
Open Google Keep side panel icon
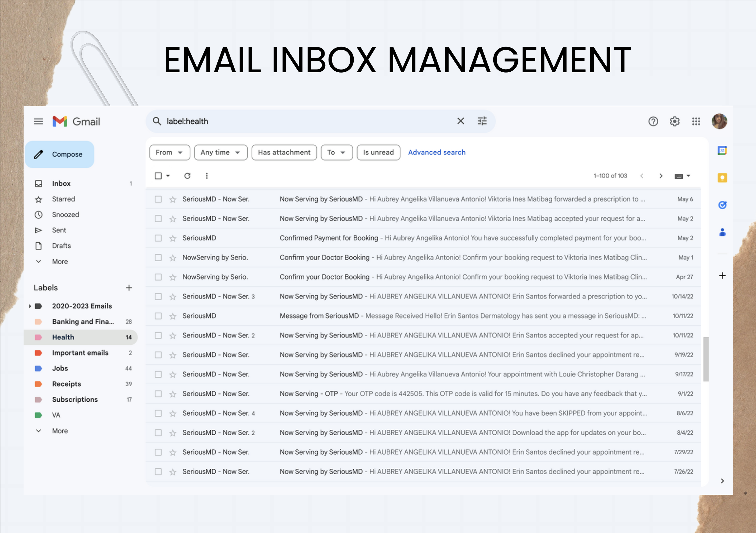point(722,178)
